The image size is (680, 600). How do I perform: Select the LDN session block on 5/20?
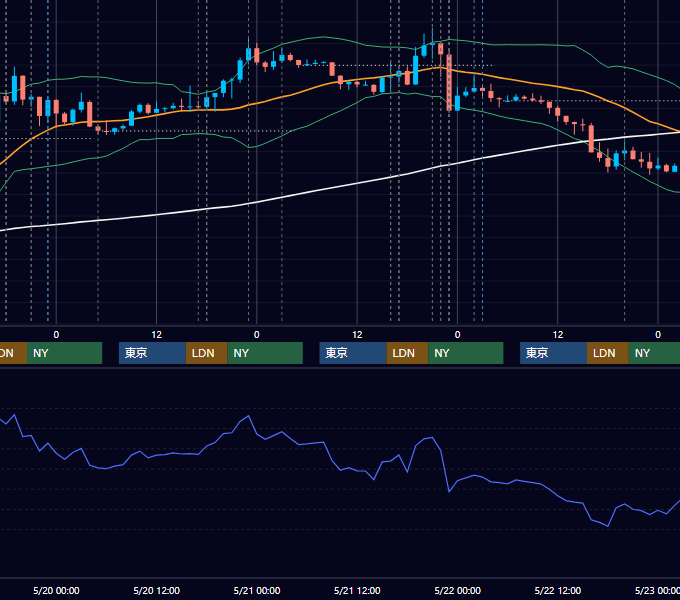(206, 353)
